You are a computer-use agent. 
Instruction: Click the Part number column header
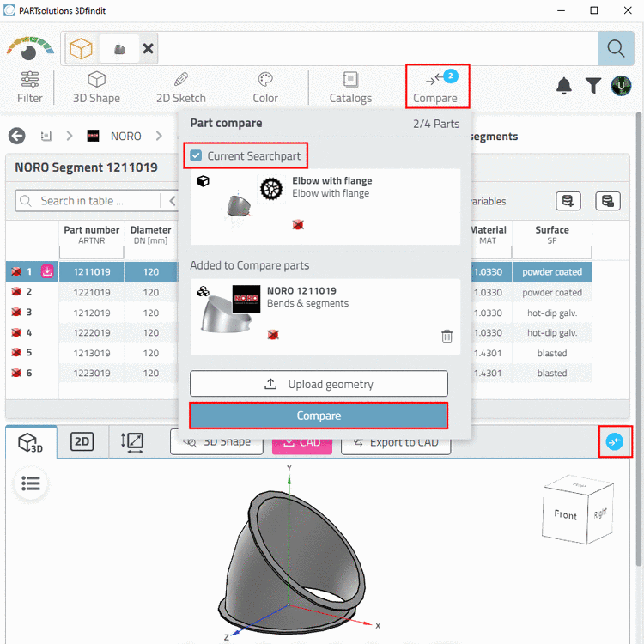click(92, 234)
